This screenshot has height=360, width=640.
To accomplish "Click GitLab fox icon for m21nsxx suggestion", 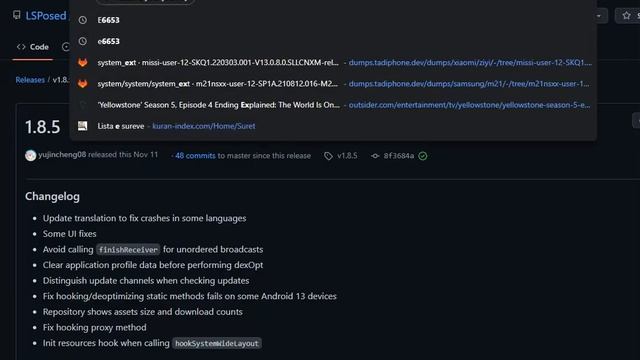I will 82,84.
